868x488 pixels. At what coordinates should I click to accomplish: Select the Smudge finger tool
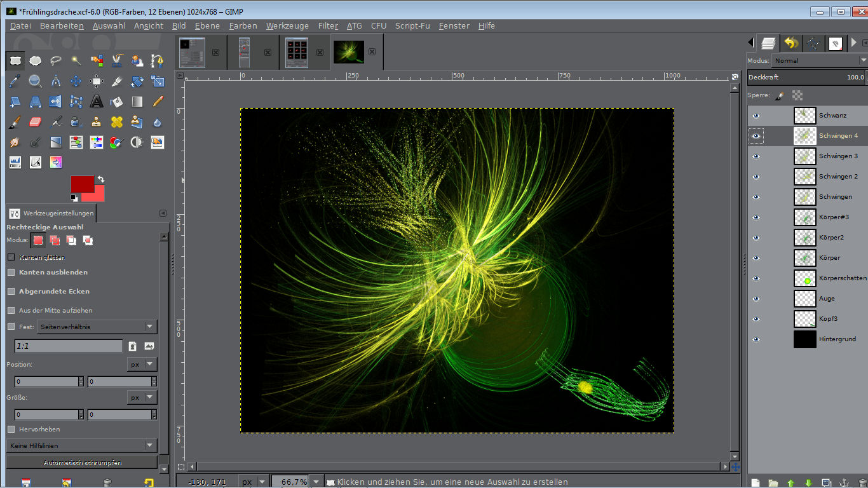[15, 142]
